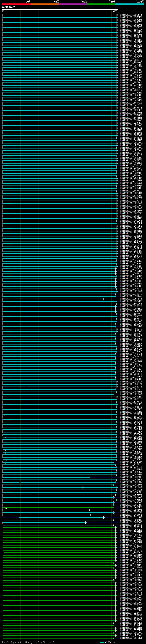Select hit label UniRef100_Q4DTF6

pos(131,480)
